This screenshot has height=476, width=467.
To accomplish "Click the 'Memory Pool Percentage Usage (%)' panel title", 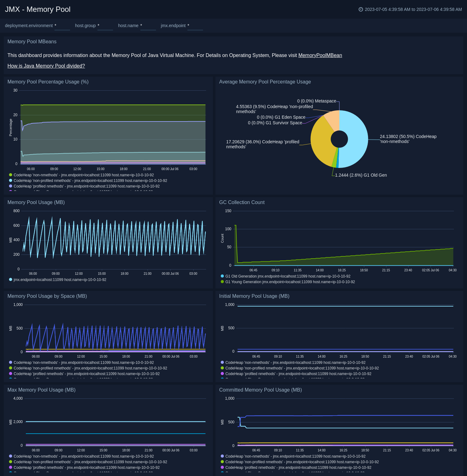I will (x=48, y=82).
